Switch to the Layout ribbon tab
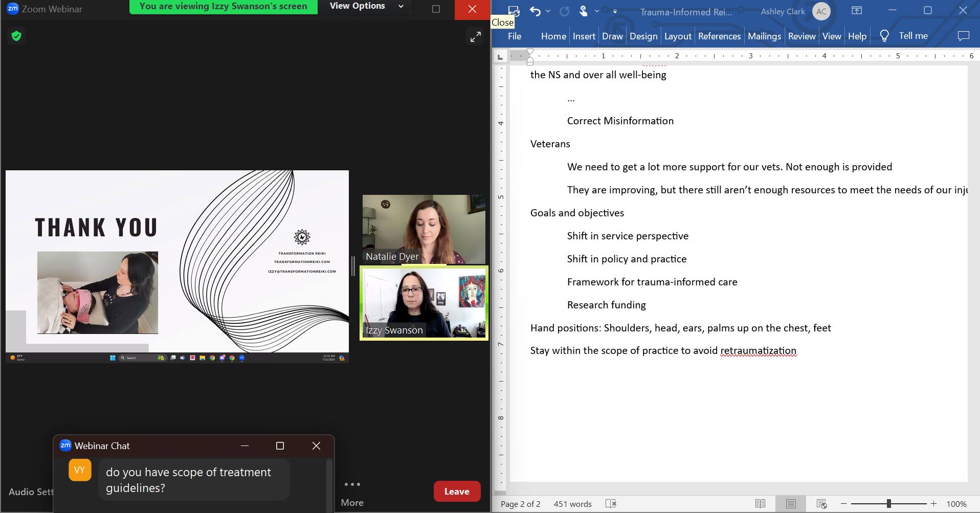 point(678,36)
